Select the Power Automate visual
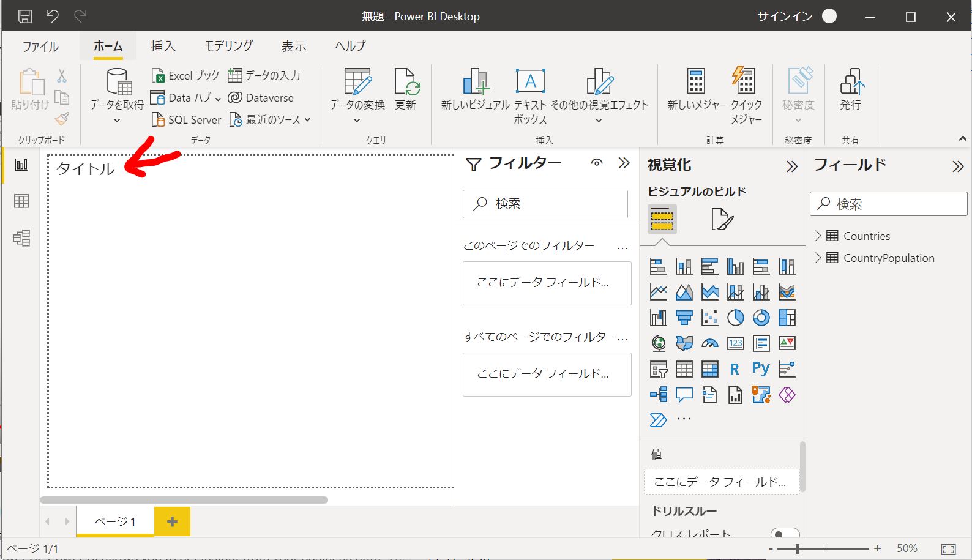Image resolution: width=972 pixels, height=560 pixels. [x=658, y=420]
